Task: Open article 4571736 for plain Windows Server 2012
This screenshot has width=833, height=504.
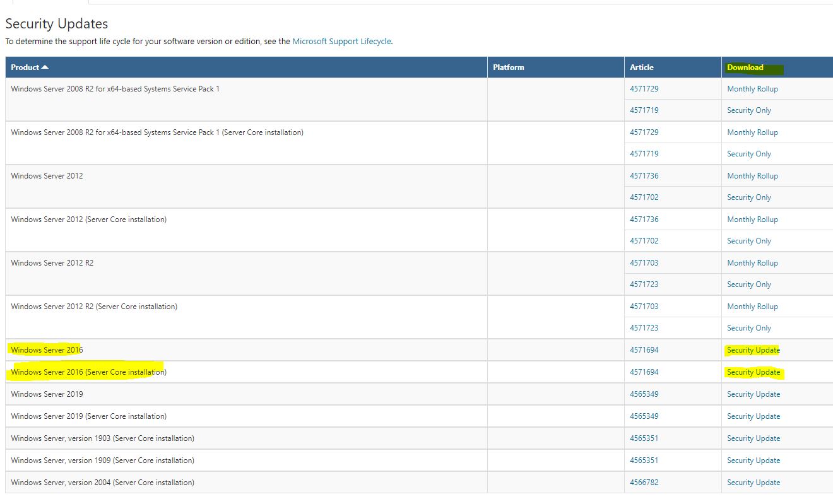Action: pos(644,176)
